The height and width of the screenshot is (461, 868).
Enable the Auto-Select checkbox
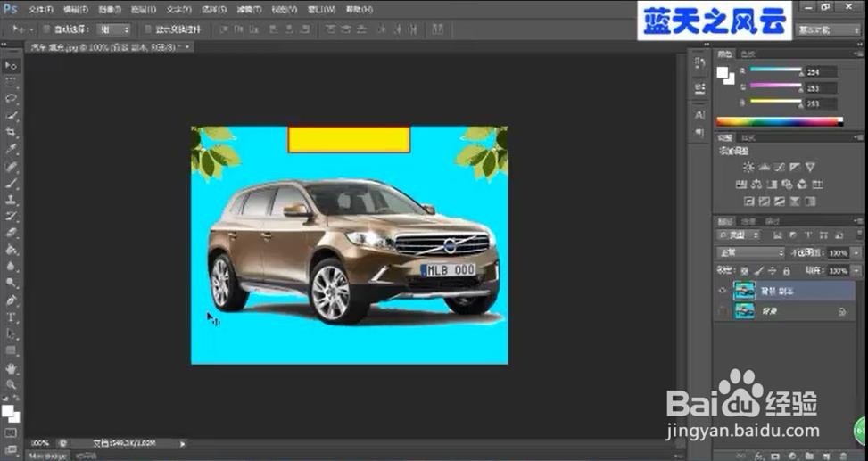47,29
